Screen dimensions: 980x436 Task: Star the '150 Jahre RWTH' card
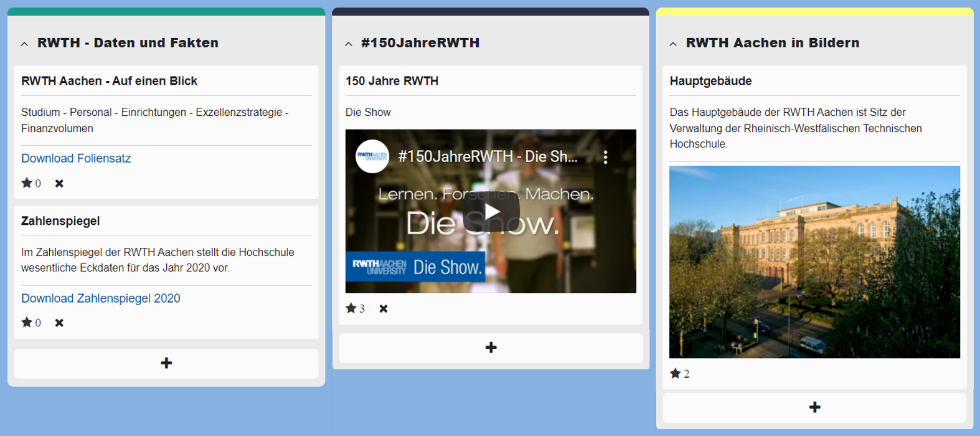click(x=351, y=308)
